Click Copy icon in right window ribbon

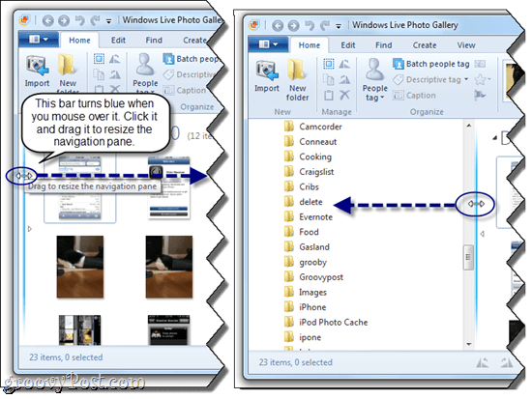329,79
